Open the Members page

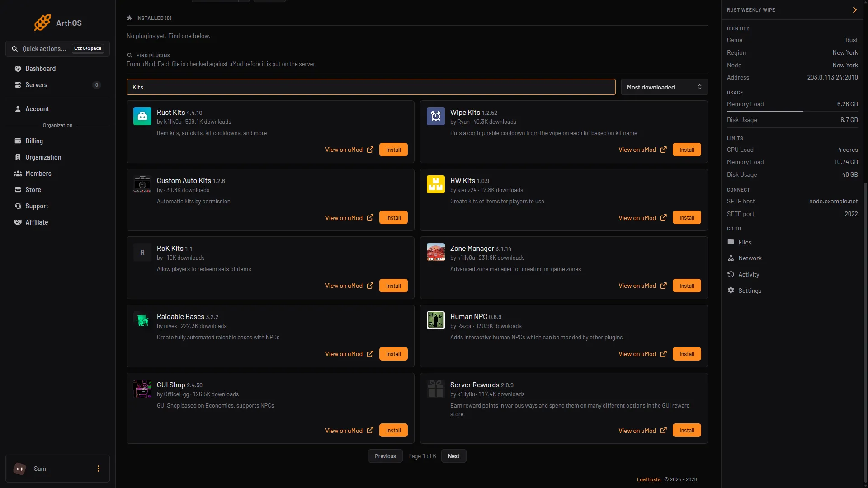(57, 174)
